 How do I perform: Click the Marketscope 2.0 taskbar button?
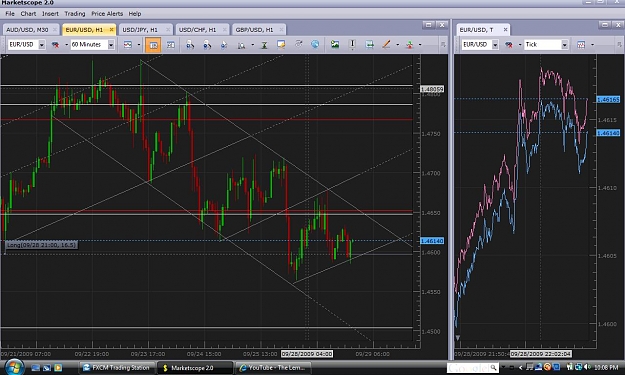194,368
